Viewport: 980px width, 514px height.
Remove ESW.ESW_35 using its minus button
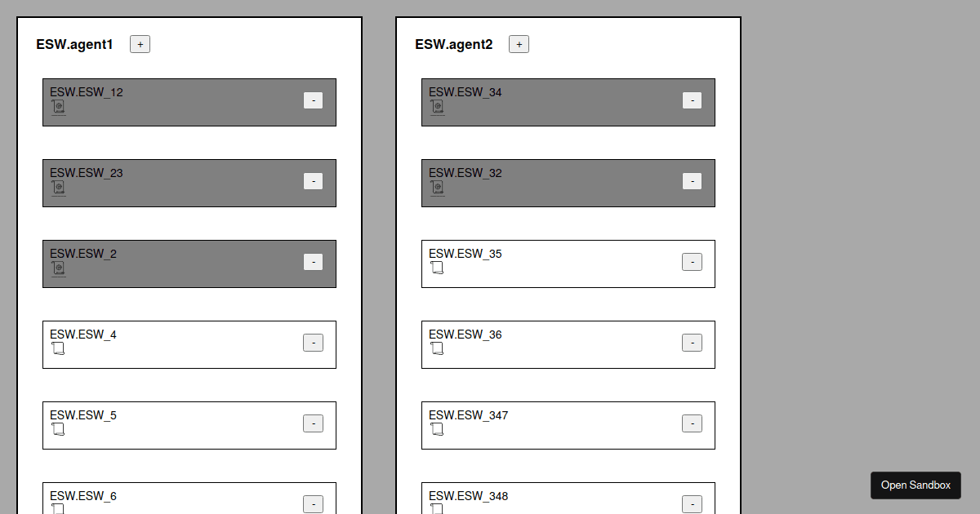pos(692,262)
